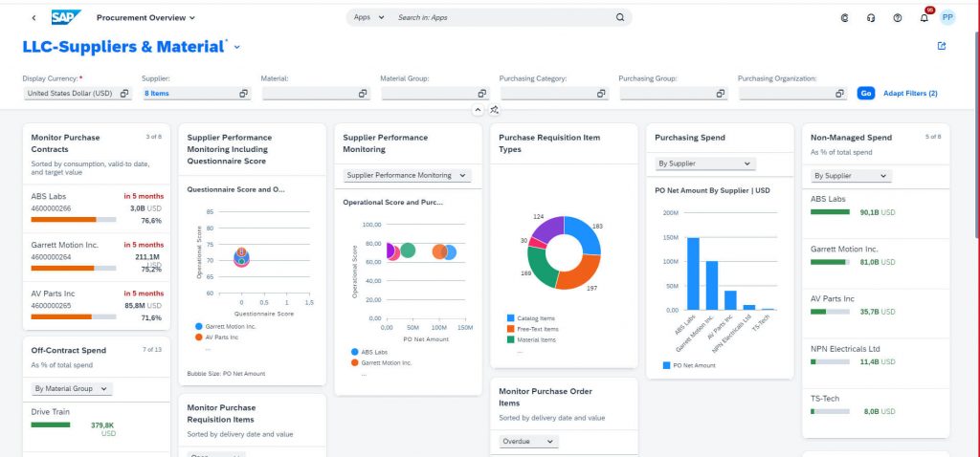980x457 pixels.
Task: Select AV Parts Inc contract 4600000265
Action: coord(97,306)
